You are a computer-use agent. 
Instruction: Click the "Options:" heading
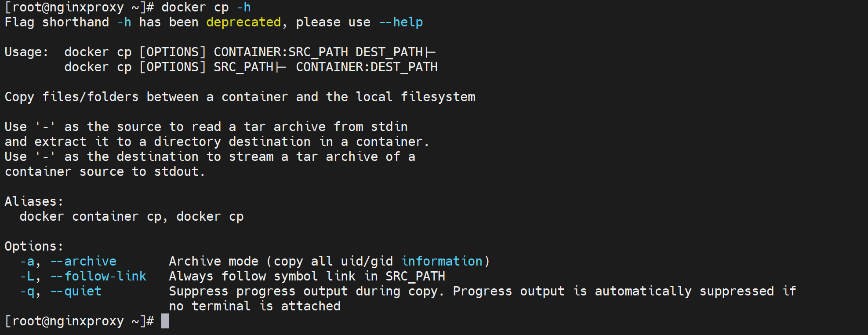coord(34,246)
